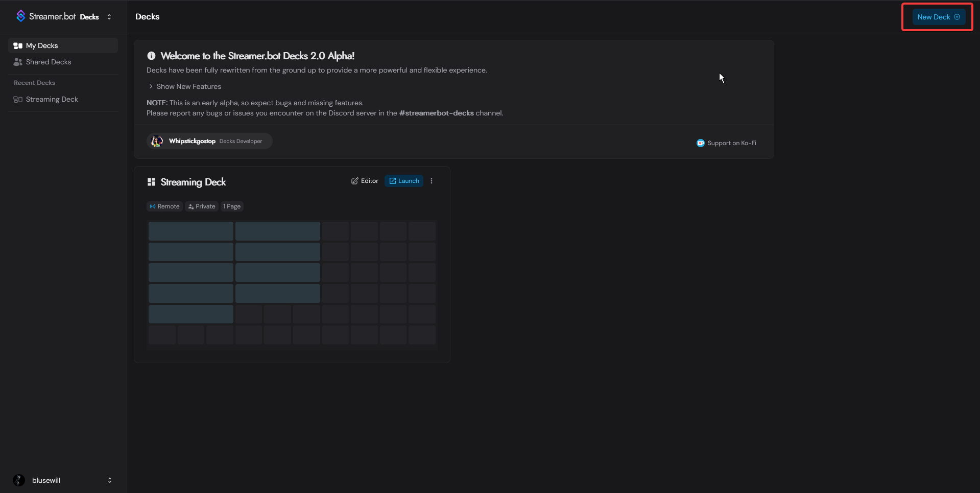Open Streaming Deck from Recent Decks
This screenshot has height=493, width=980.
[x=52, y=99]
